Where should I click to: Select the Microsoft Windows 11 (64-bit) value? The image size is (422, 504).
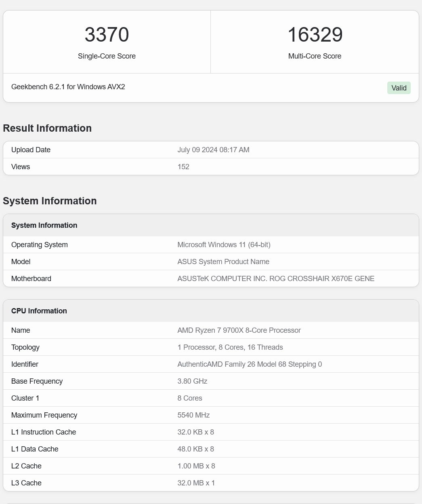(224, 245)
